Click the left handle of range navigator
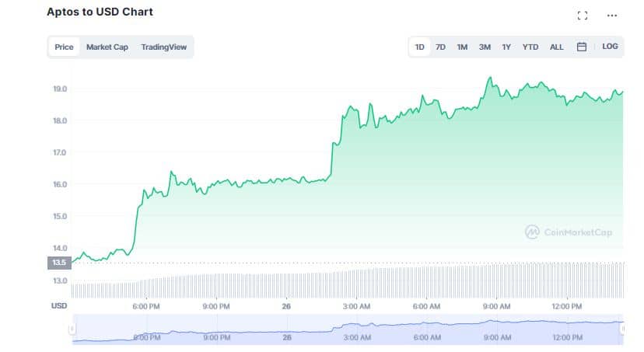This screenshot has width=644, height=352. pyautogui.click(x=72, y=329)
